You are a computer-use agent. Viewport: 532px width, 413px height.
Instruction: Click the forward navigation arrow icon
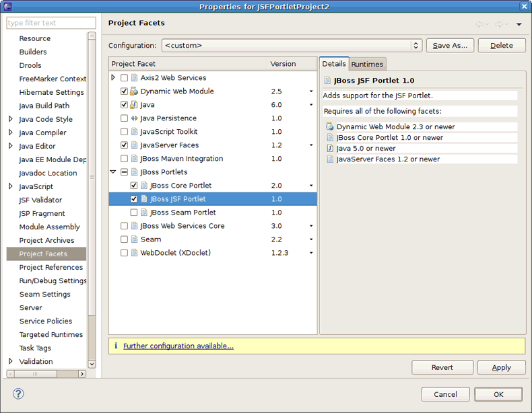[x=499, y=24]
